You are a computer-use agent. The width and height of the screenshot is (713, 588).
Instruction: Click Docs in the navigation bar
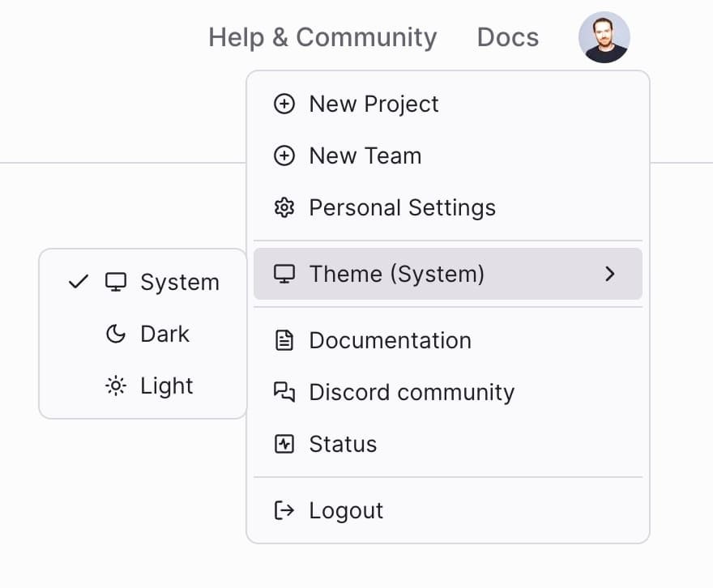(508, 36)
